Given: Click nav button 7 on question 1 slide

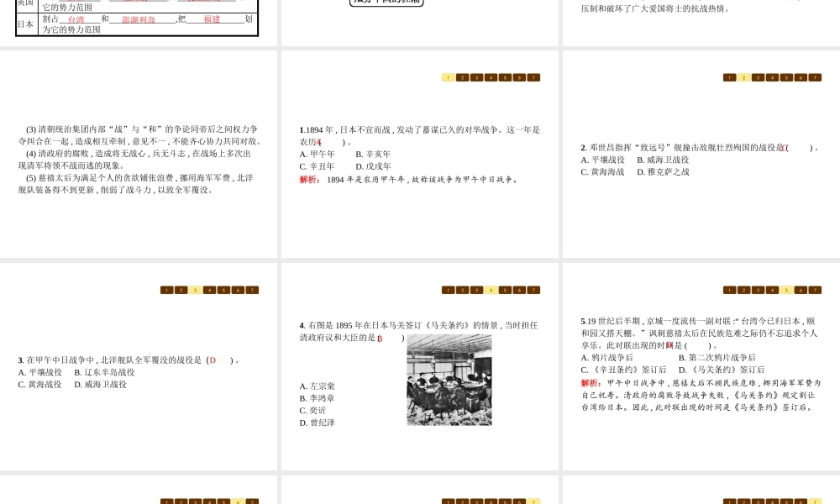Looking at the screenshot, I should tap(533, 77).
